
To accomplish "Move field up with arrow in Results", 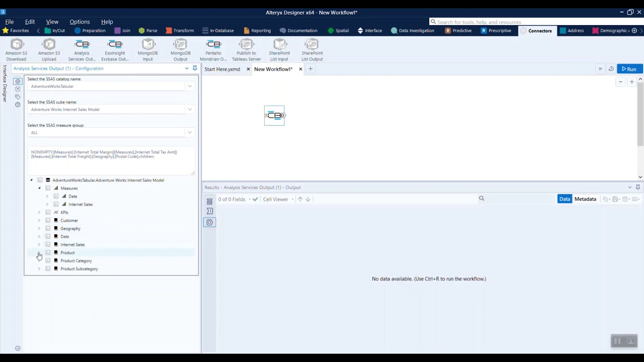I will click(300, 199).
